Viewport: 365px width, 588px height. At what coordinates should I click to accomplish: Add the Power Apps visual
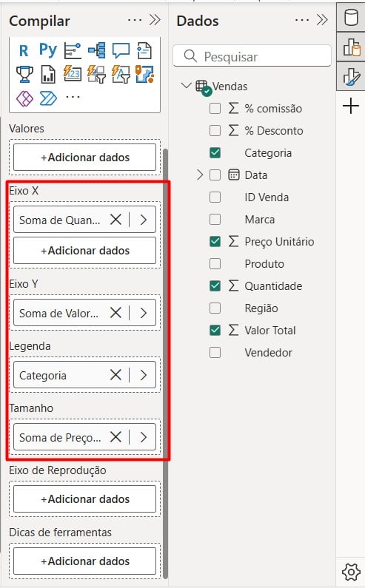(24, 98)
